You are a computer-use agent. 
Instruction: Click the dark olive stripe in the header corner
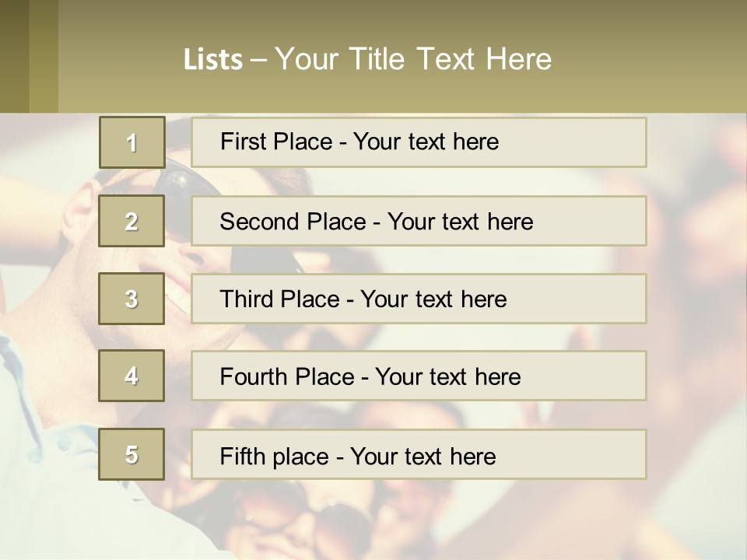14,56
